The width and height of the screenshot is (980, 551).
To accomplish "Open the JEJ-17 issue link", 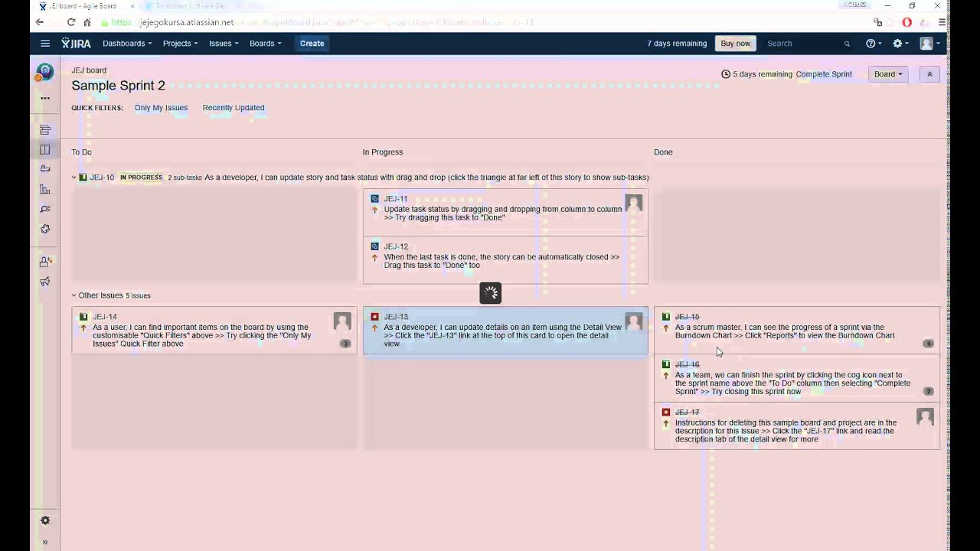I will click(x=687, y=412).
